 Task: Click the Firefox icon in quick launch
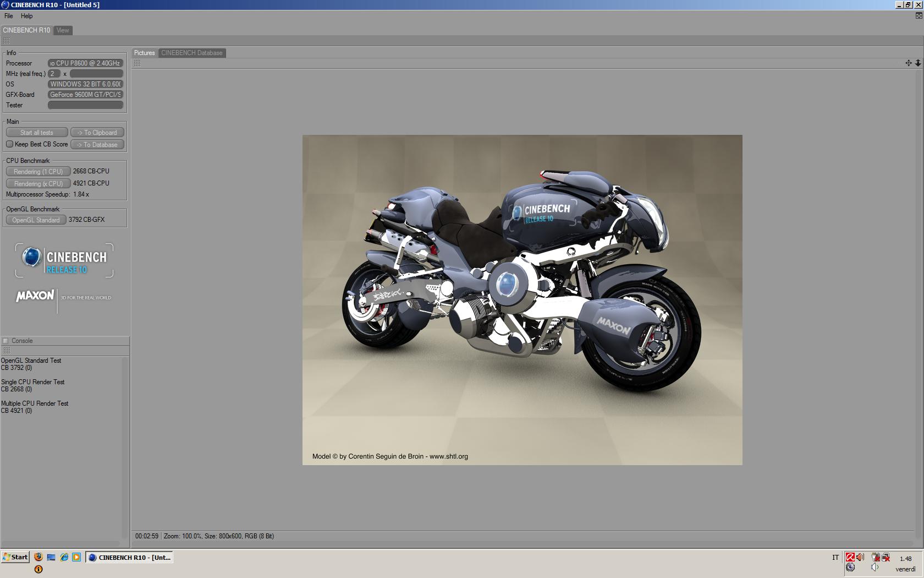38,557
